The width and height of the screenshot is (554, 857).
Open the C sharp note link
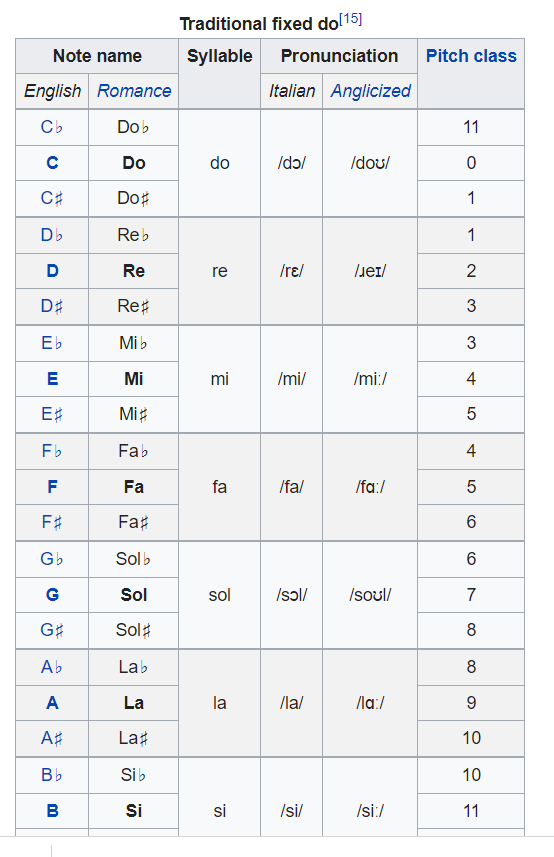coord(52,198)
